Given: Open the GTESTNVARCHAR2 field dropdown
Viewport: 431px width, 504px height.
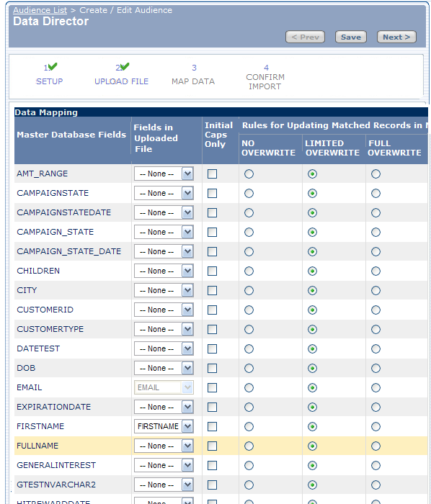Looking at the screenshot, I should tap(164, 485).
